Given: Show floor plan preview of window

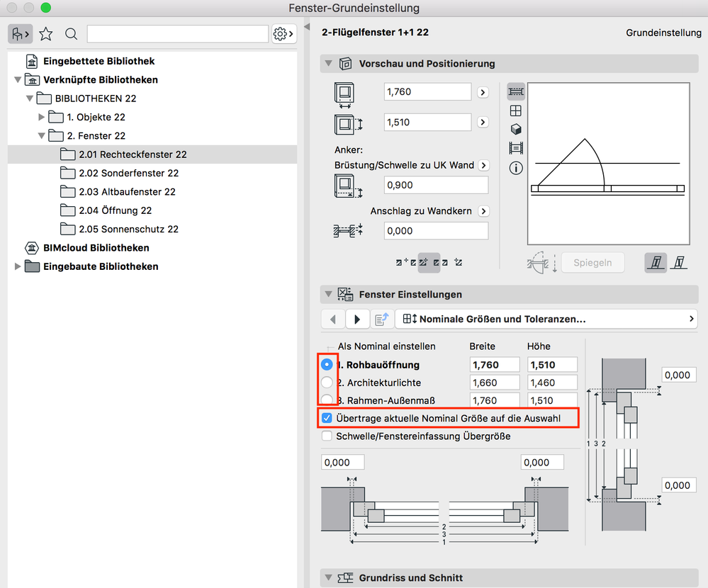Looking at the screenshot, I should [x=516, y=91].
